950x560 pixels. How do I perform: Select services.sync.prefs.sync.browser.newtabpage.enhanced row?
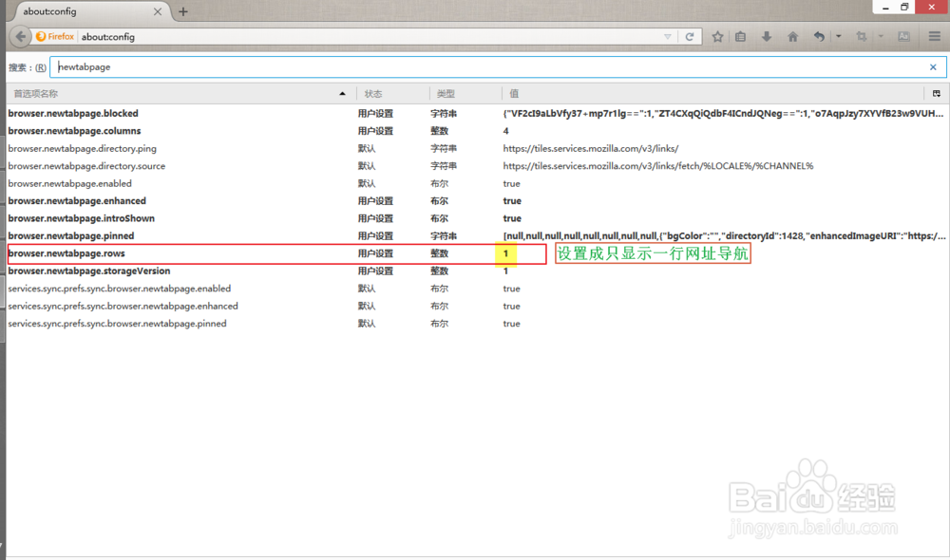[478, 307]
